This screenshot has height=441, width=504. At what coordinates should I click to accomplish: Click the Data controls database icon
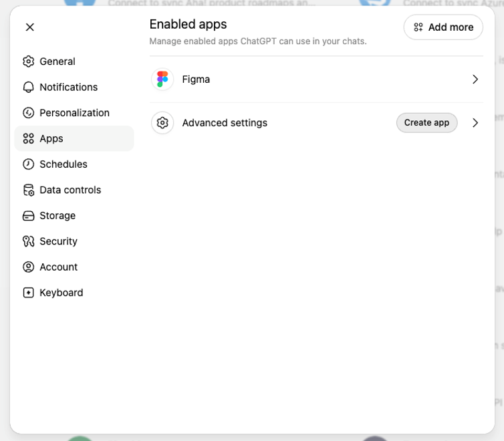[28, 190]
